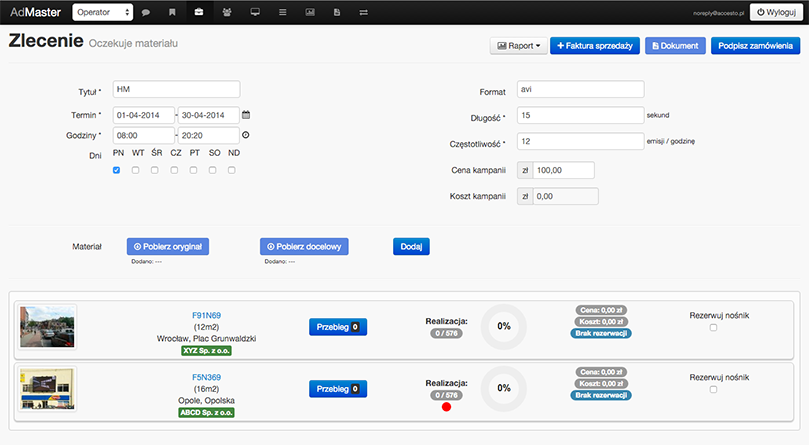Click the 0 / 576 badge for F91N69
809x445 pixels.
click(446, 333)
